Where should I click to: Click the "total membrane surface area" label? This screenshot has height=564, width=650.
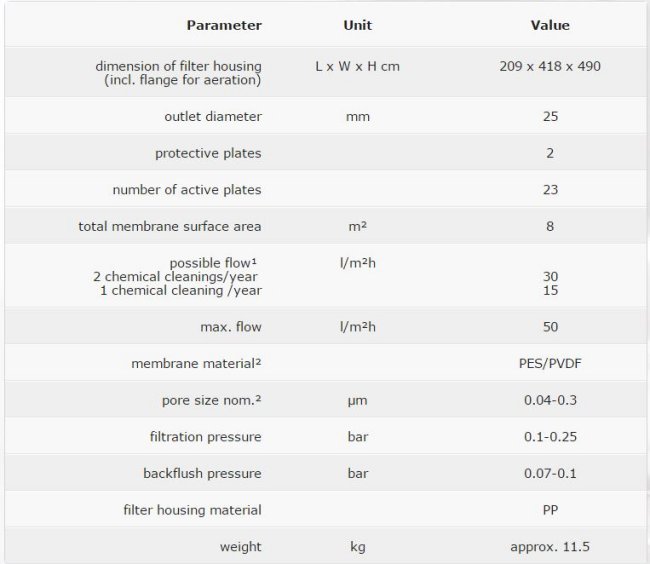(x=170, y=227)
